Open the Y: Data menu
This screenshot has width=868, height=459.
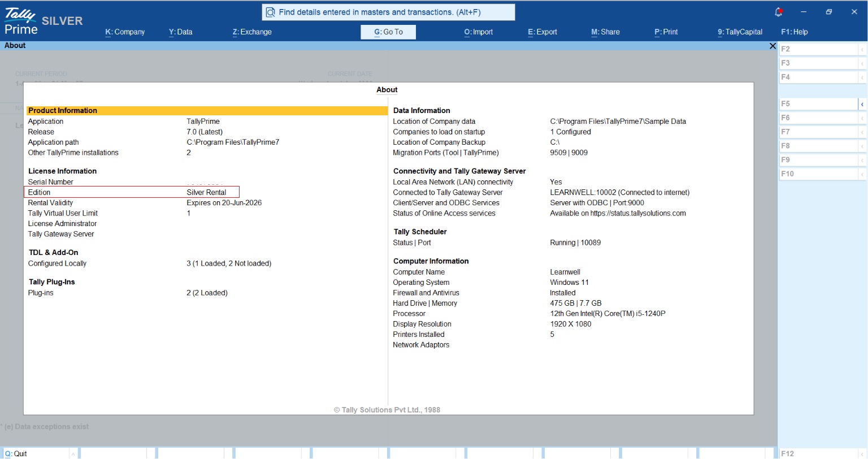point(180,32)
